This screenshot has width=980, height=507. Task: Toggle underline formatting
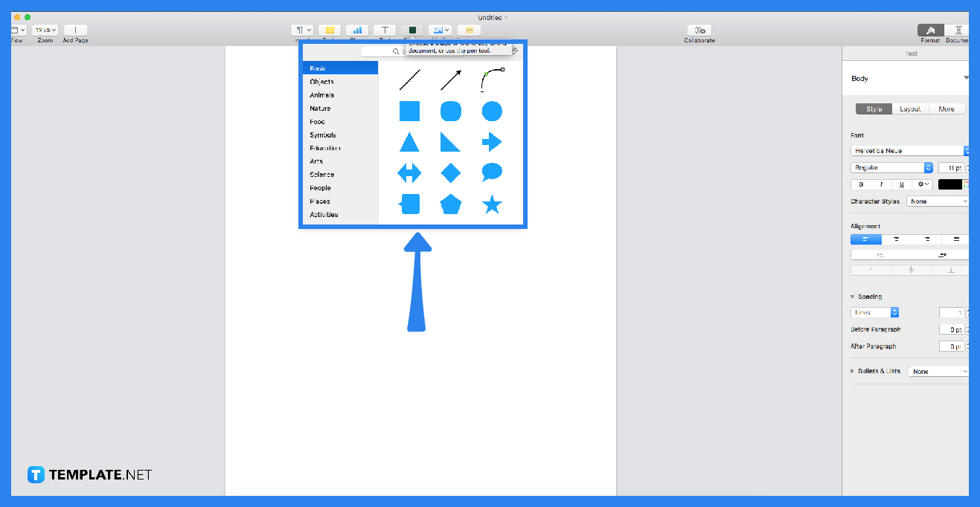click(901, 184)
